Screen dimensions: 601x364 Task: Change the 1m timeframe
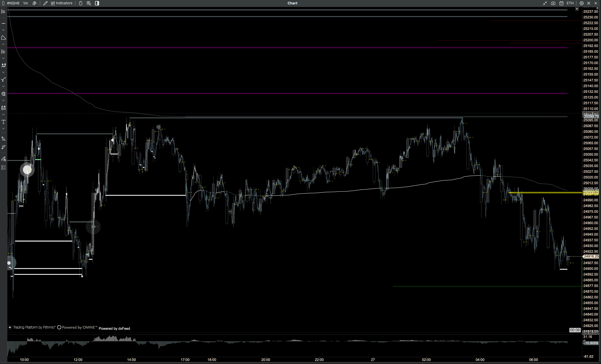pyautogui.click(x=25, y=3)
